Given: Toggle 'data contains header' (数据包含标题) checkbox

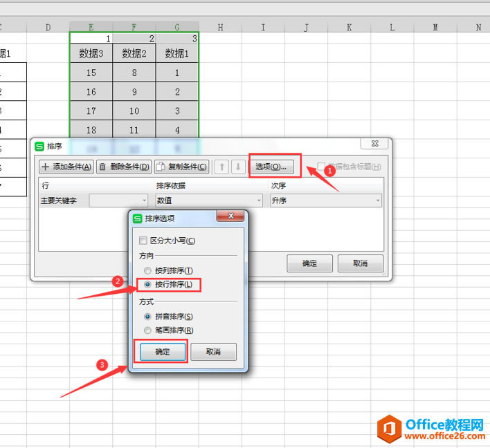Looking at the screenshot, I should pyautogui.click(x=321, y=166).
